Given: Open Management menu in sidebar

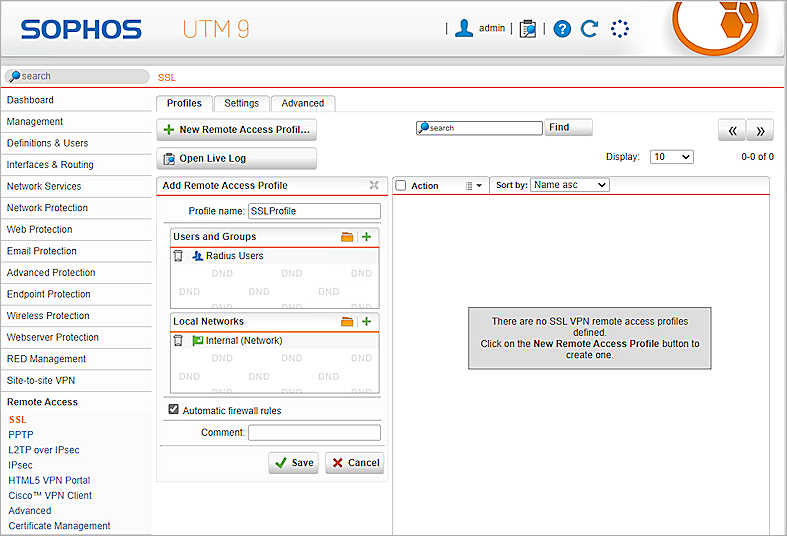Looking at the screenshot, I should point(76,121).
